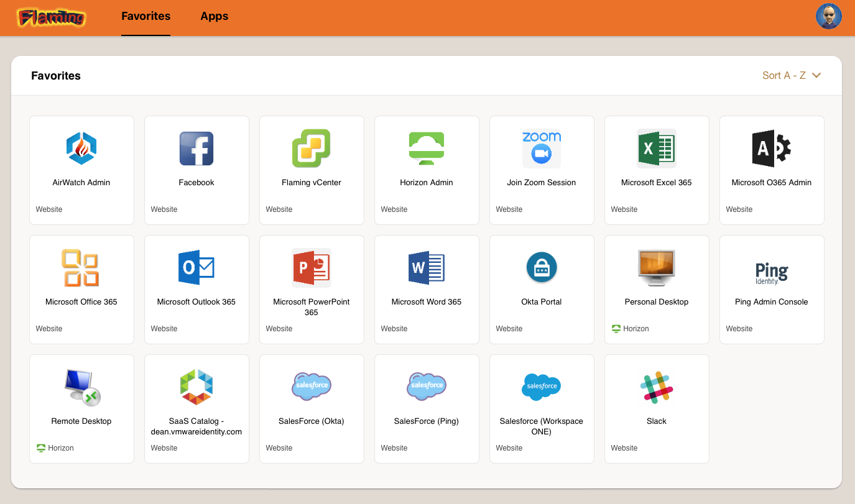855x504 pixels.
Task: Click the Ping Identity logo icon
Action: (772, 273)
